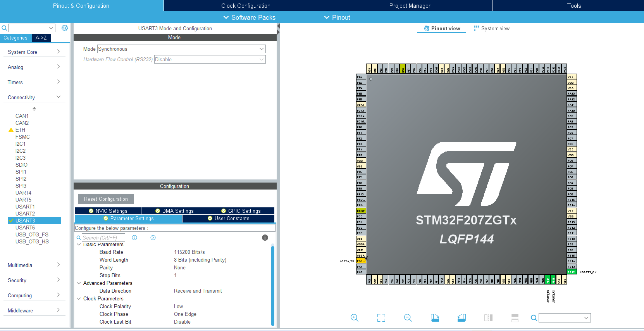The width and height of the screenshot is (644, 331).
Task: Expand the Analog category
Action: point(34,67)
